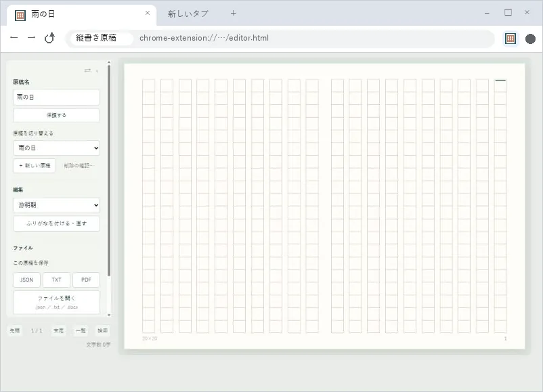The image size is (543, 392).
Task: Export the manuscript as JSON
Action: [x=26, y=280]
